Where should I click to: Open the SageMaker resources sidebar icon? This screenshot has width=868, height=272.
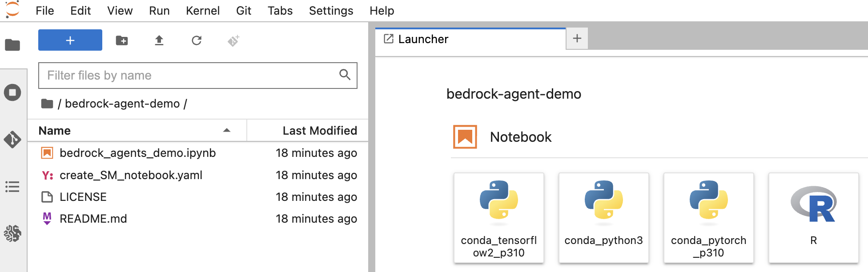point(12,233)
